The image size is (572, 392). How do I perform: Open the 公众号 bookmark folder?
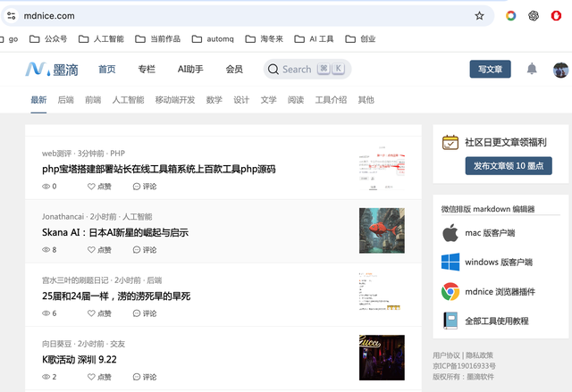point(48,39)
